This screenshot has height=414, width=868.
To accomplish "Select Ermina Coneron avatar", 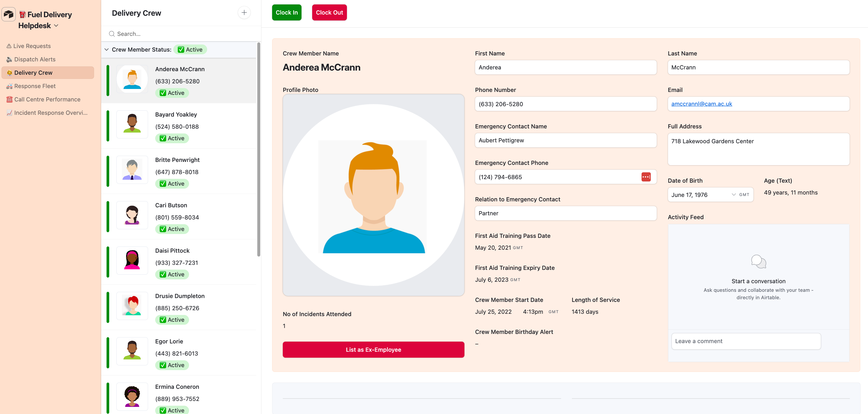I will pos(132,397).
